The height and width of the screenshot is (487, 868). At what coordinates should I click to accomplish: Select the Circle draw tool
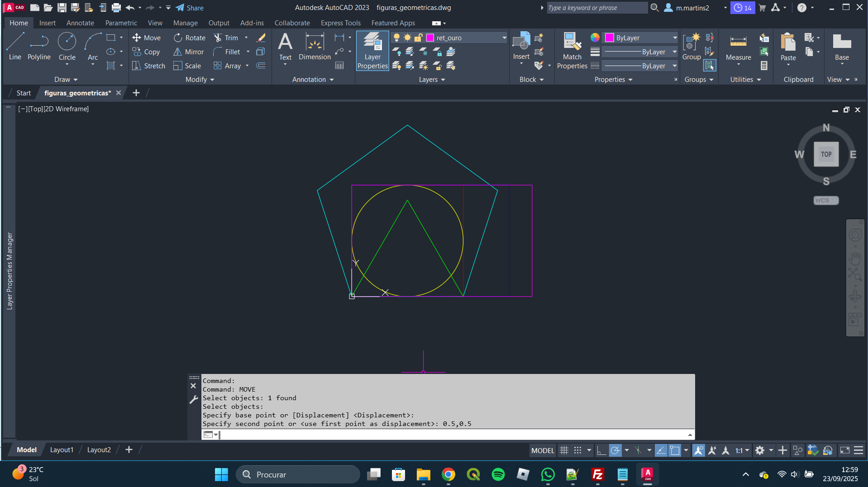(x=67, y=46)
